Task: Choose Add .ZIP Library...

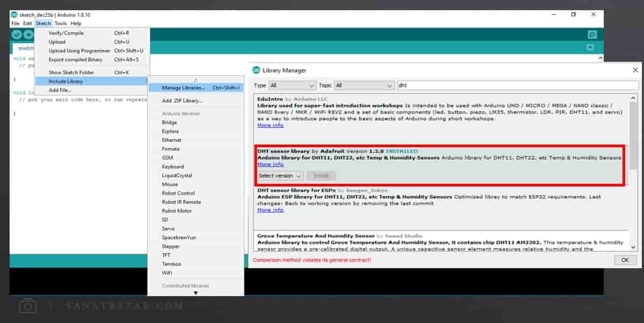Action: point(196,101)
